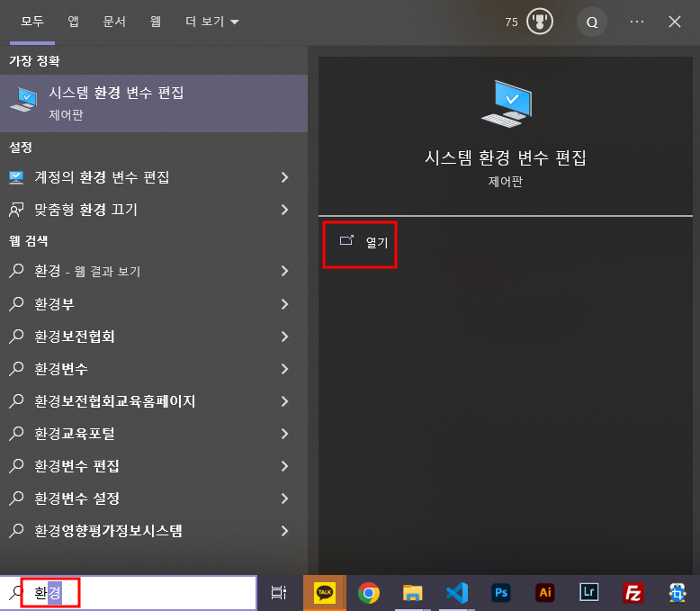700x611 pixels.
Task: Expand the 환경보전협회 suggestion chevron
Action: (285, 337)
